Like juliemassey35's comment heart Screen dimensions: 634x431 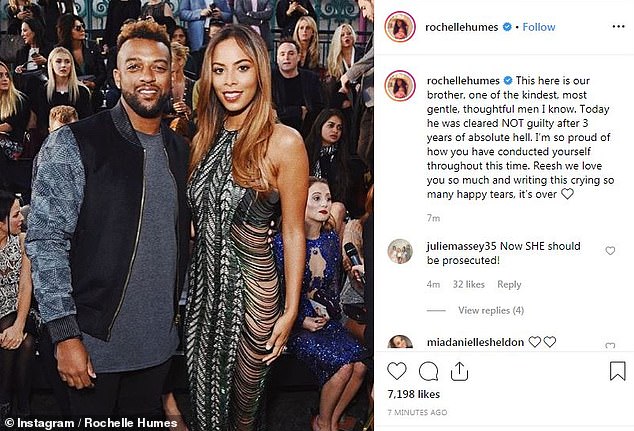coord(610,251)
